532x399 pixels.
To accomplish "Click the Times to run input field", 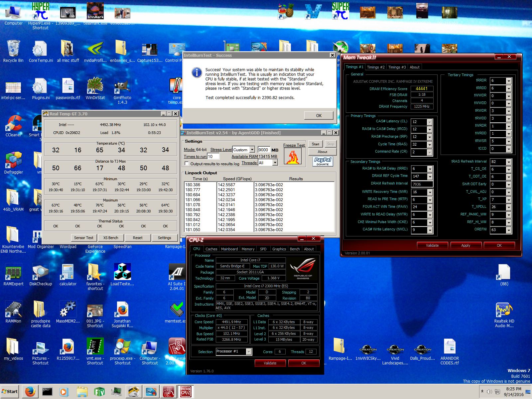I will tap(213, 157).
